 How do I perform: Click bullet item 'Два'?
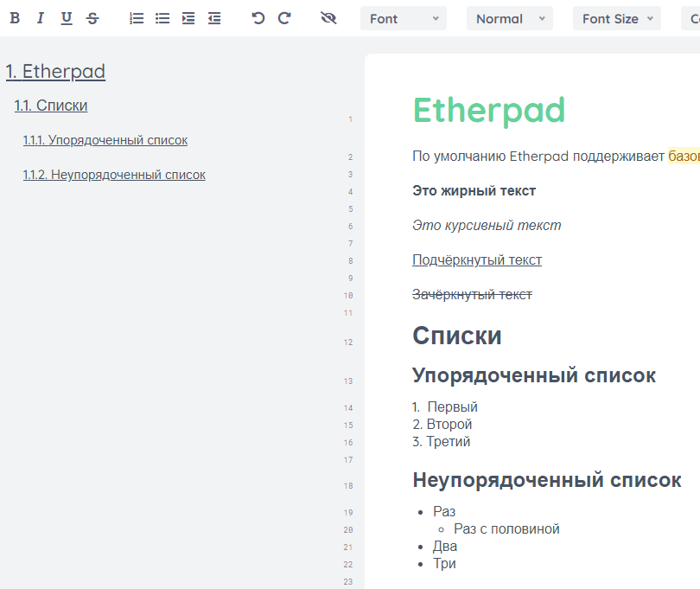tap(445, 547)
